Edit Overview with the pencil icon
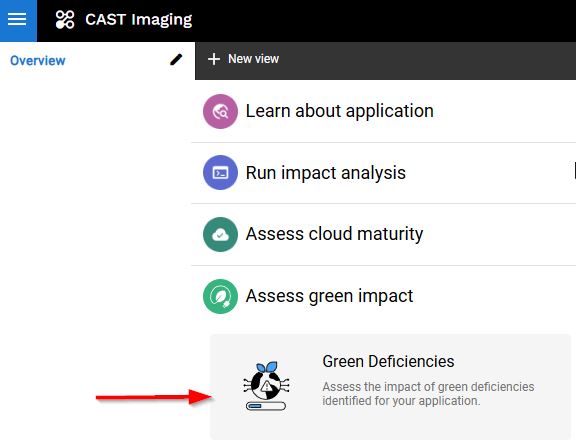The height and width of the screenshot is (448, 576). point(176,59)
